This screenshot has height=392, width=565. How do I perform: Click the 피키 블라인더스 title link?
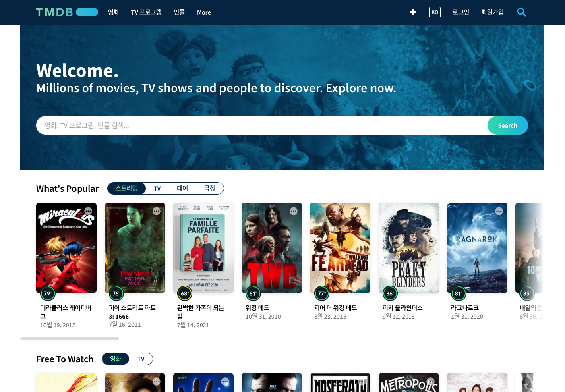click(x=403, y=308)
